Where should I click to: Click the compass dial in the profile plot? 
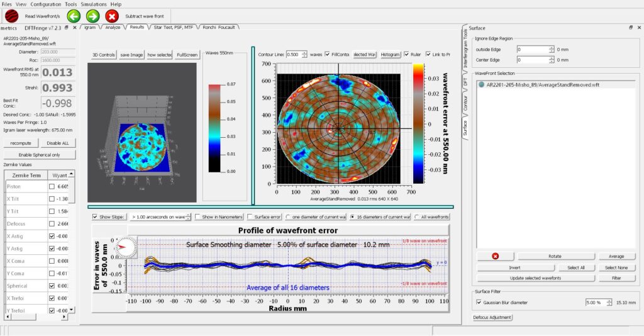click(125, 247)
